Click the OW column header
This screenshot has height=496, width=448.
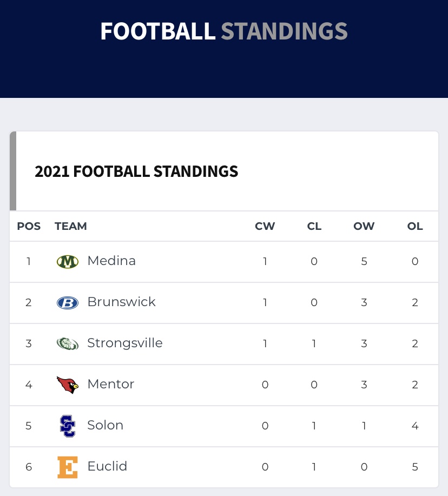point(364,227)
